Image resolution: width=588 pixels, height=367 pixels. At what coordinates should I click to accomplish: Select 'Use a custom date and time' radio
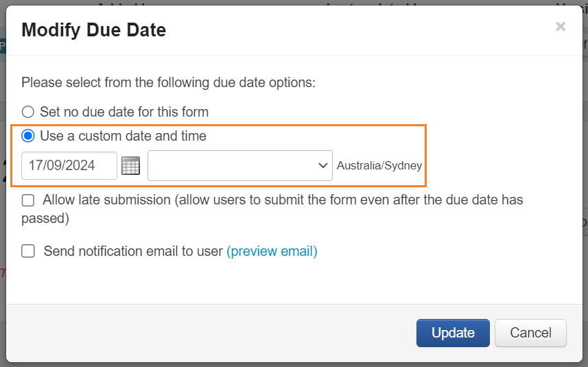pos(28,136)
